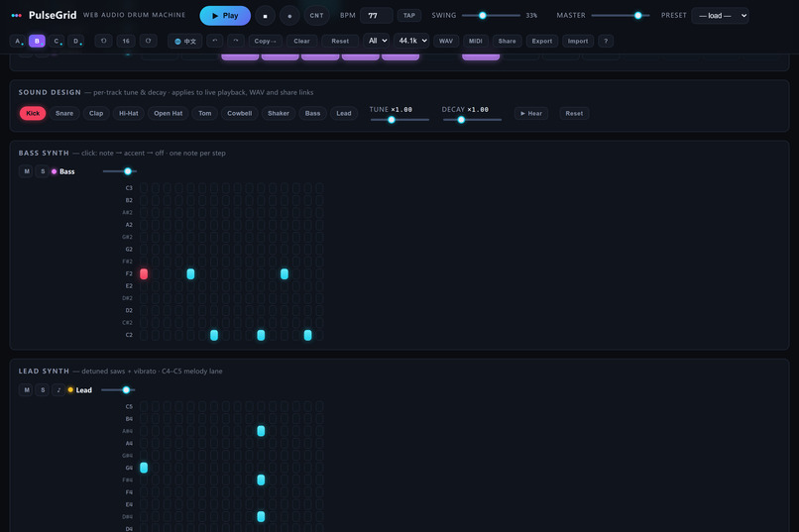Toggle the first cyan F2 bass note
The height and width of the screenshot is (532, 799).
pos(190,273)
